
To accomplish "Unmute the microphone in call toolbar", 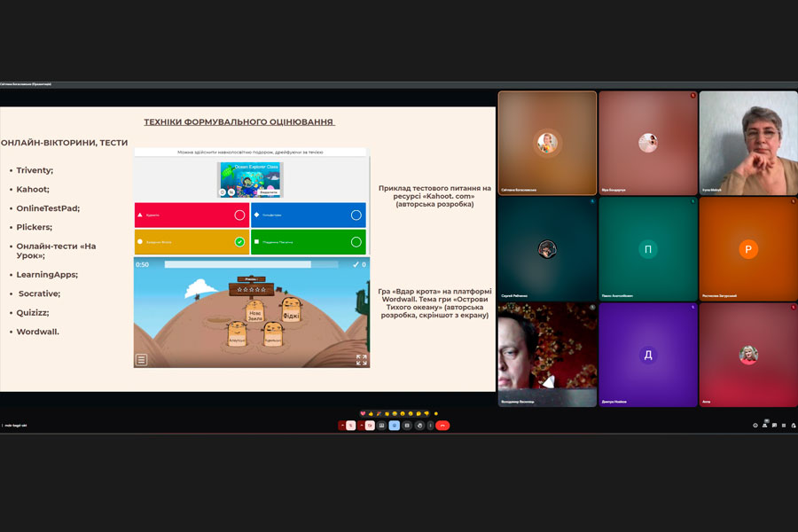I will point(350,426).
